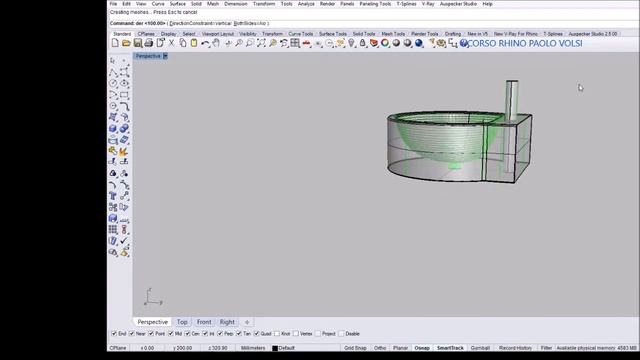
Task: Switch to the Right viewport tab
Action: pos(227,322)
